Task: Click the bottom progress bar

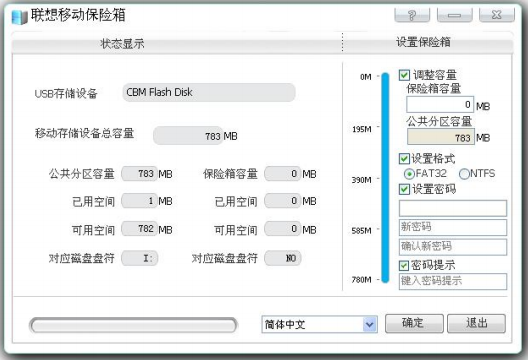Action: pos(133,325)
